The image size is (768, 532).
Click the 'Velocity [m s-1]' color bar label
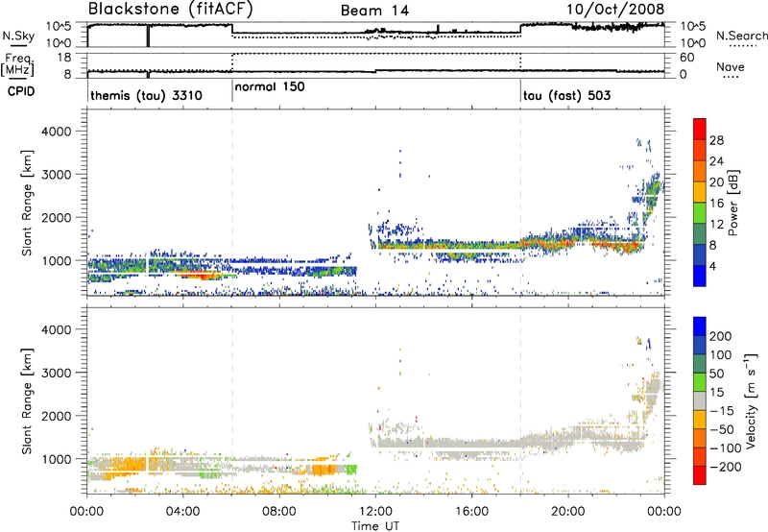coord(751,400)
